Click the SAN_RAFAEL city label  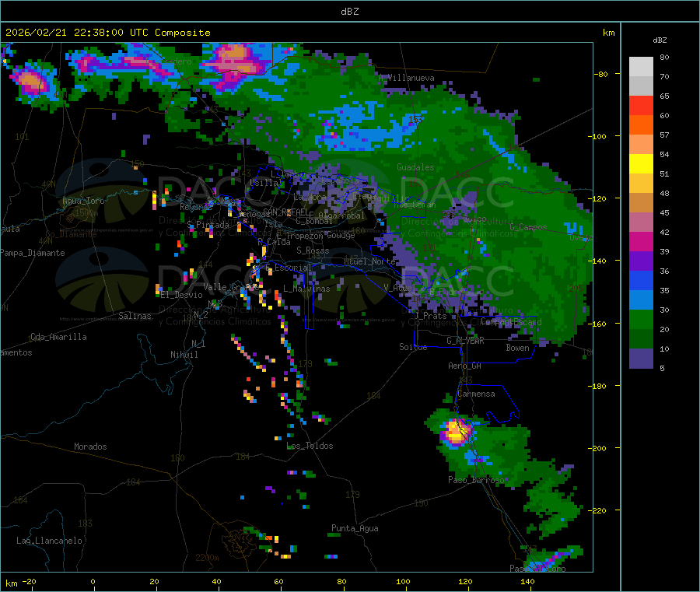(x=285, y=212)
